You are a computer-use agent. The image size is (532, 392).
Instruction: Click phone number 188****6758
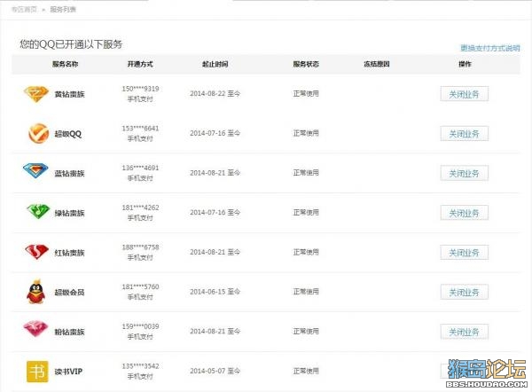click(x=140, y=247)
